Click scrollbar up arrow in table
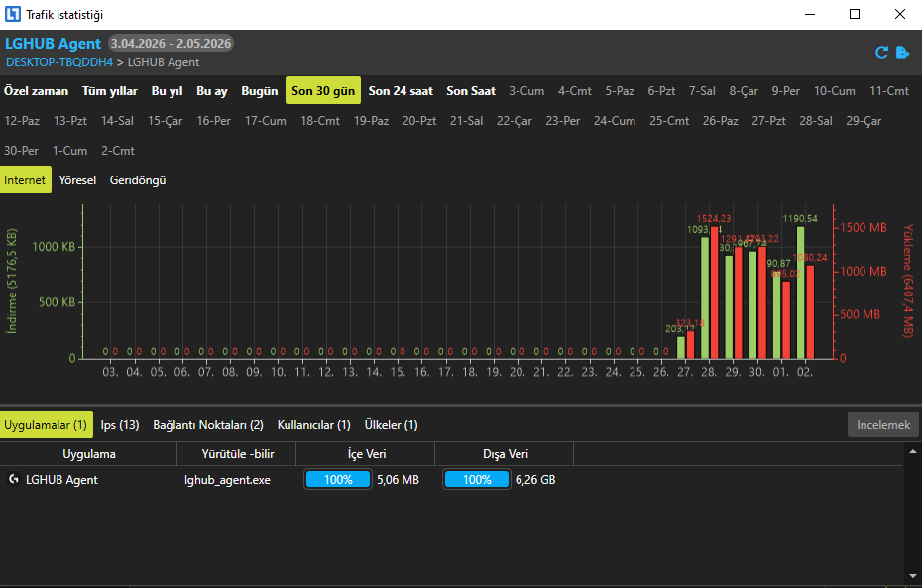Viewport: 922px width, 588px height. [x=913, y=451]
